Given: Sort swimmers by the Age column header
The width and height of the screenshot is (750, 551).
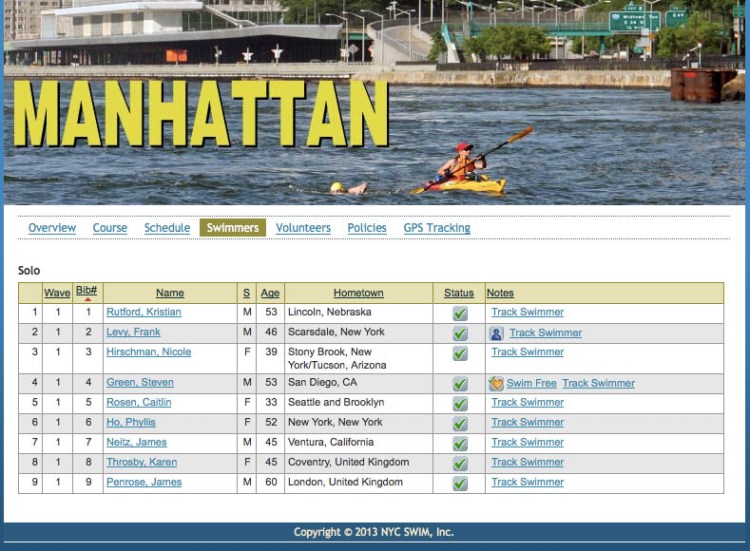Looking at the screenshot, I should (270, 293).
